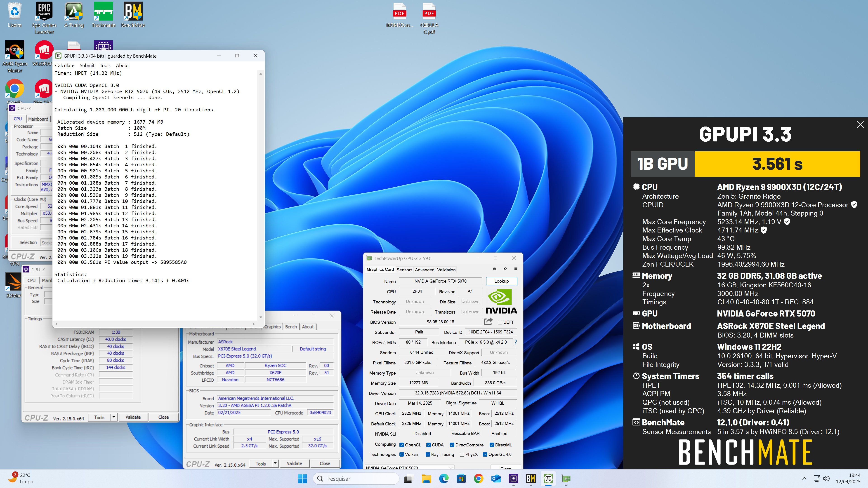Click the GPUPI vertical scrollbar down arrow

click(x=260, y=317)
